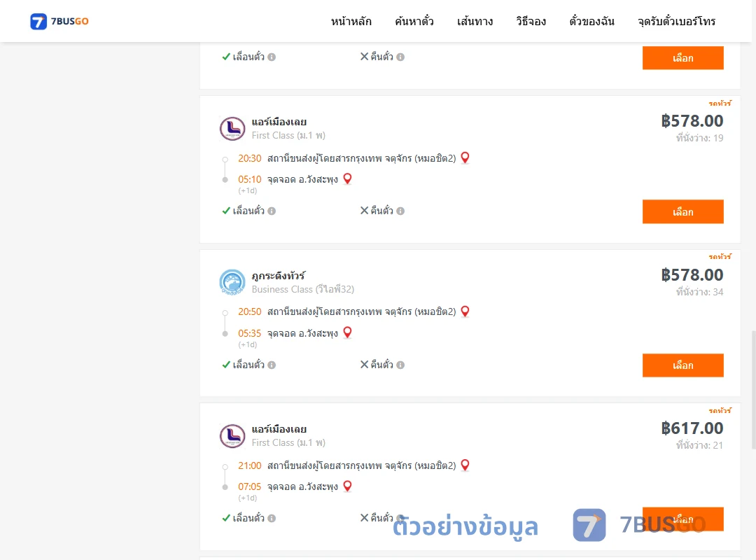Click ที่นั่งว่าง: 19 seat count
Image resolution: width=756 pixels, height=560 pixels.
(x=699, y=138)
